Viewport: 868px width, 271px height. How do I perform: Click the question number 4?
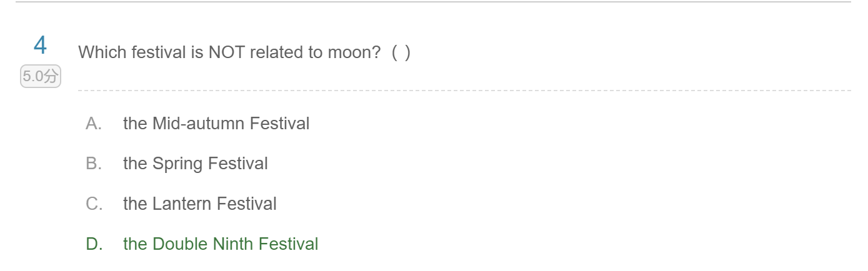(x=40, y=46)
